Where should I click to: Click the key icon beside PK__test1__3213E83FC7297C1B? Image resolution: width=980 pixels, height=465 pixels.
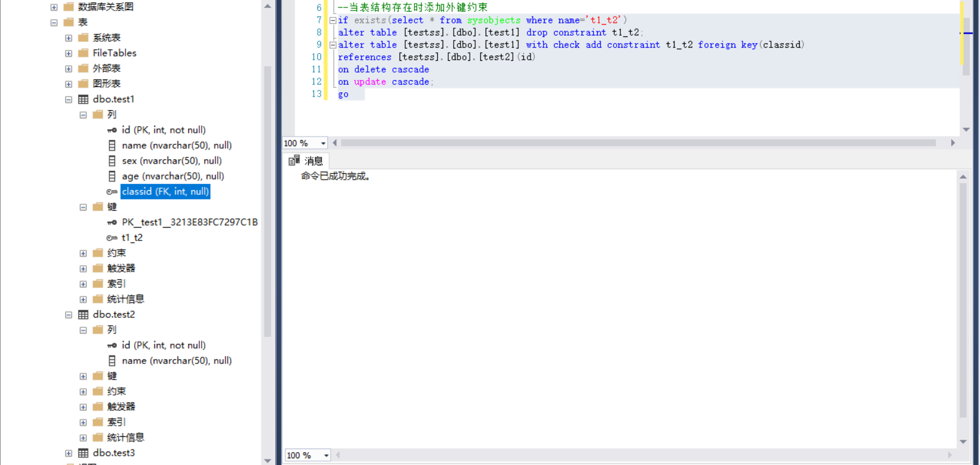tap(112, 222)
